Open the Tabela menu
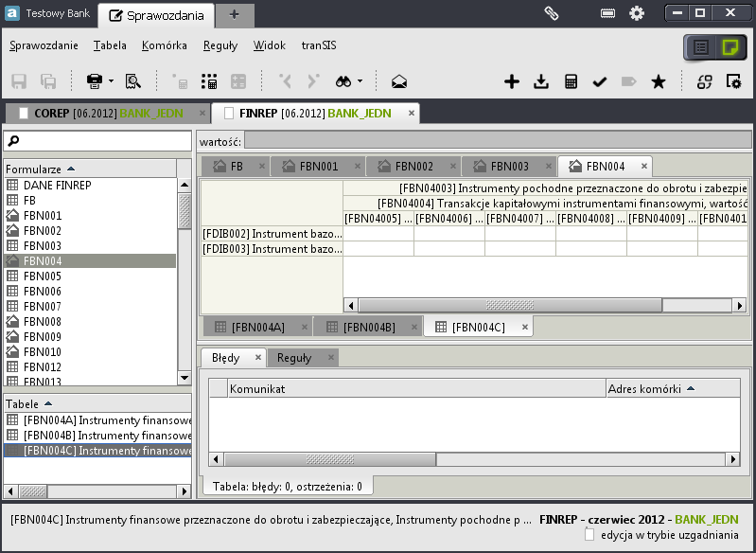Screen dimensions: 756x553 (x=110, y=45)
